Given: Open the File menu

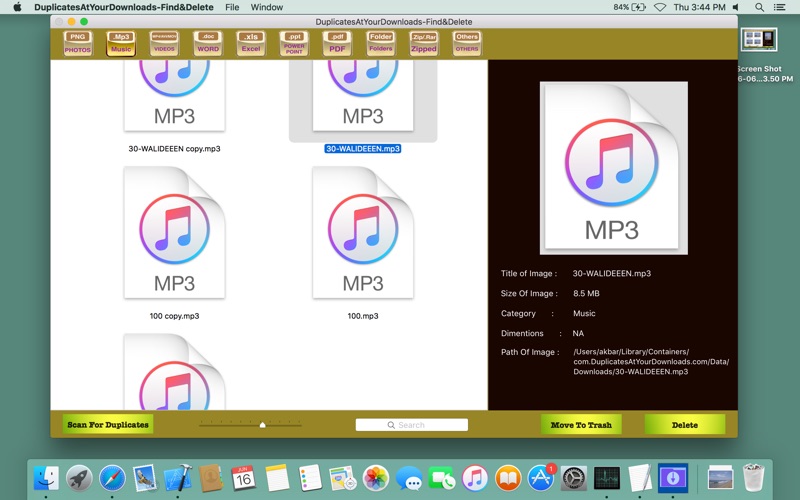Looking at the screenshot, I should click(x=232, y=7).
